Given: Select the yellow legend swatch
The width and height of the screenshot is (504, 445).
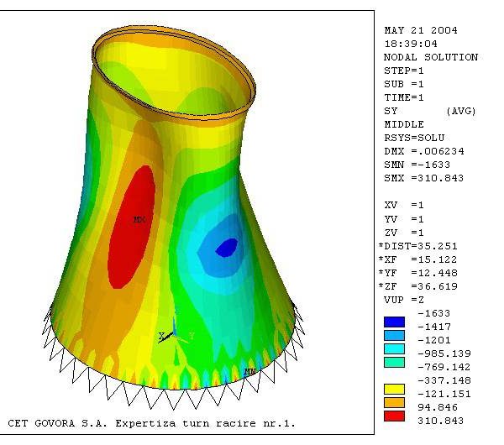Looking at the screenshot, I should coord(394,389).
